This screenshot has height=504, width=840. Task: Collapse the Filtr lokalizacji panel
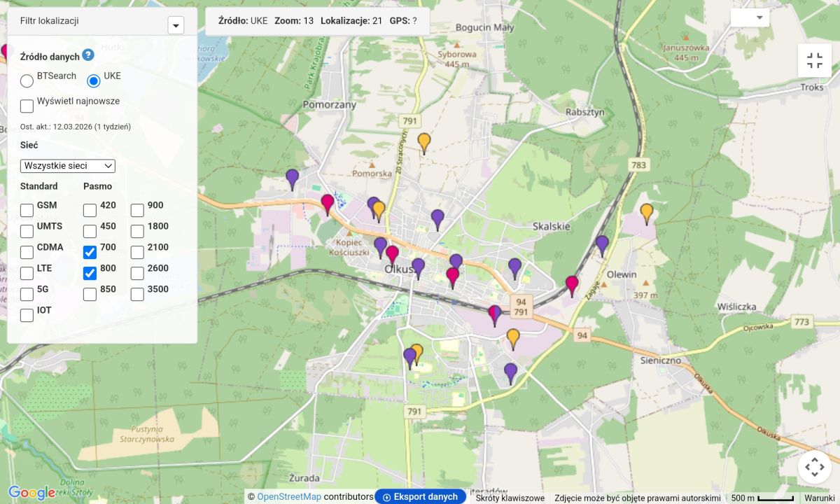point(176,25)
